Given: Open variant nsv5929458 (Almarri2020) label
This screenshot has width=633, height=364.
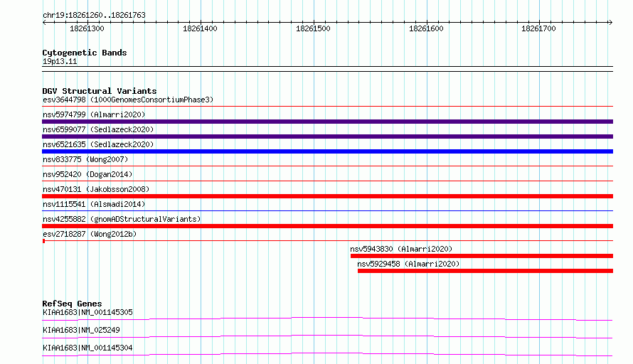Looking at the screenshot, I should pos(408,264).
